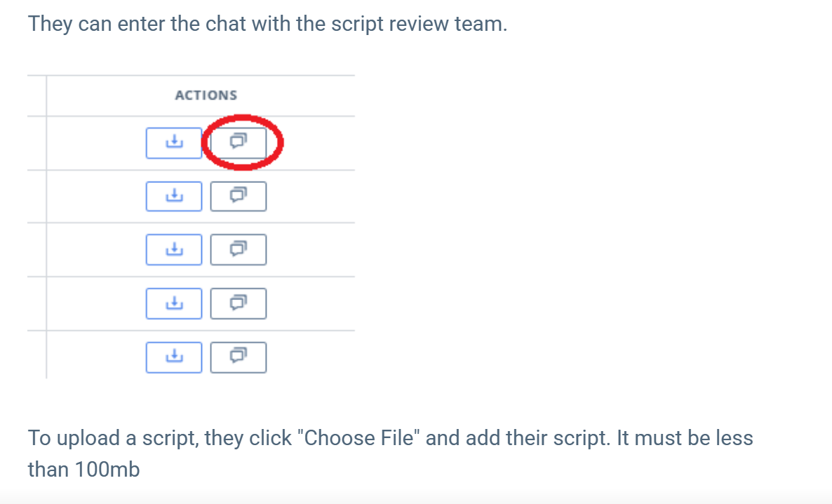Click the download icon in the first row
Viewport: 832px width, 504px height.
pos(173,143)
